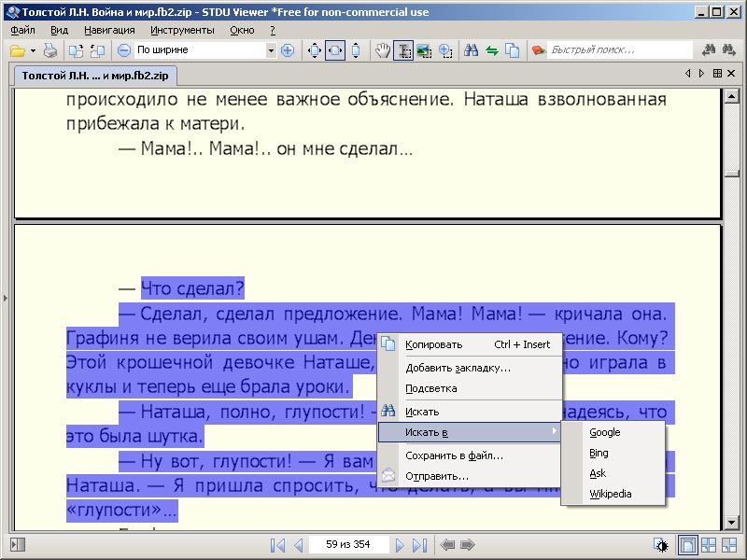747x560 pixels.
Task: Click the page number field showing 59
Action: click(x=349, y=546)
